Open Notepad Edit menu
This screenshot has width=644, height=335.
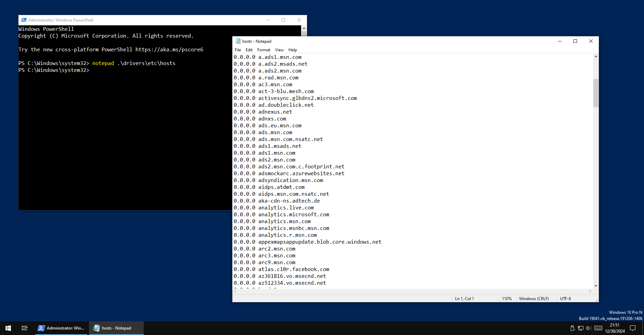249,50
